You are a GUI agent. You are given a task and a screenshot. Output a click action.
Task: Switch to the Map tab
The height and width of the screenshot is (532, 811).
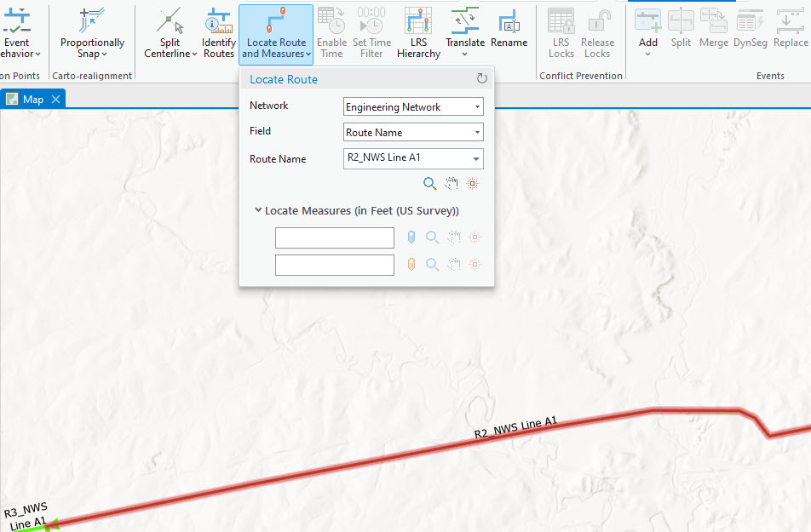point(32,98)
